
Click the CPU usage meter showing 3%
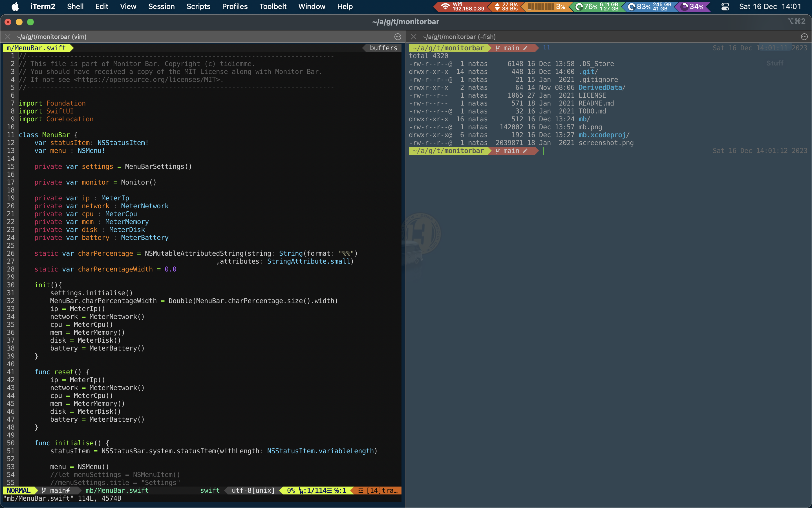pos(546,6)
